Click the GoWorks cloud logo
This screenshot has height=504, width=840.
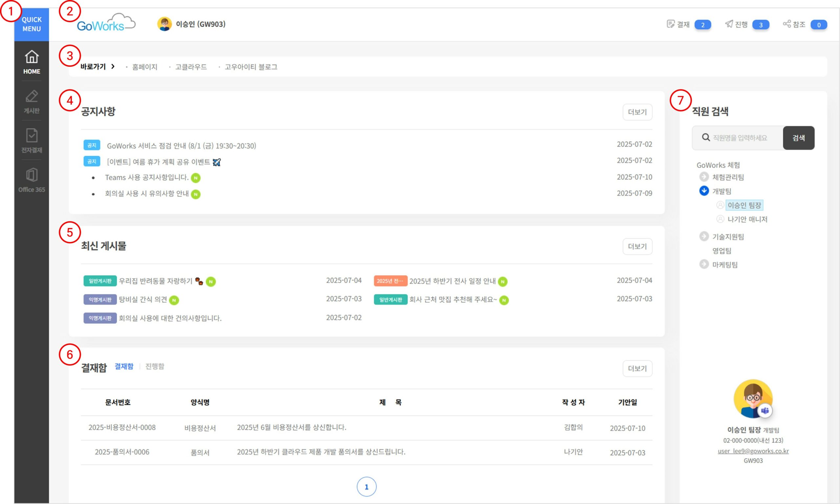[106, 23]
